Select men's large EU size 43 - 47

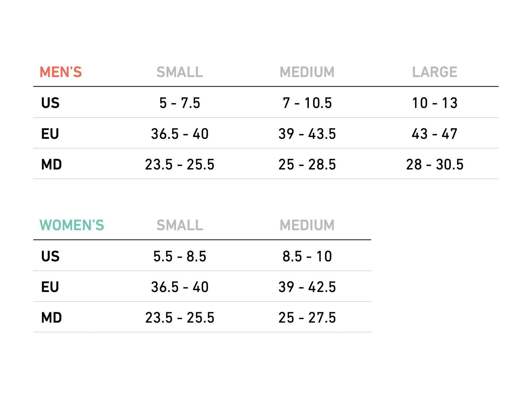pos(435,134)
